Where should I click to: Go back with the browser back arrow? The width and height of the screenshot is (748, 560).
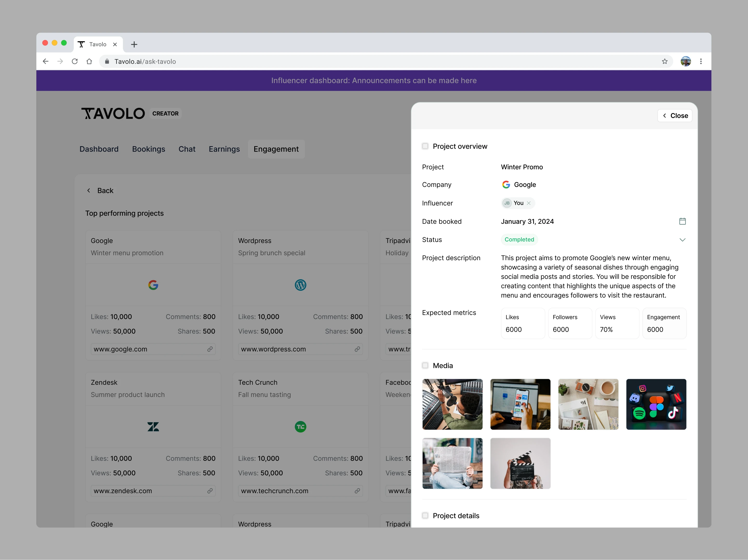[x=46, y=62]
